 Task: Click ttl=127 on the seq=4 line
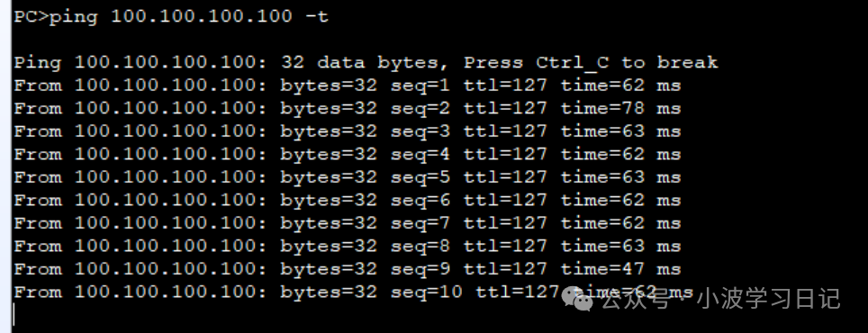click(505, 154)
